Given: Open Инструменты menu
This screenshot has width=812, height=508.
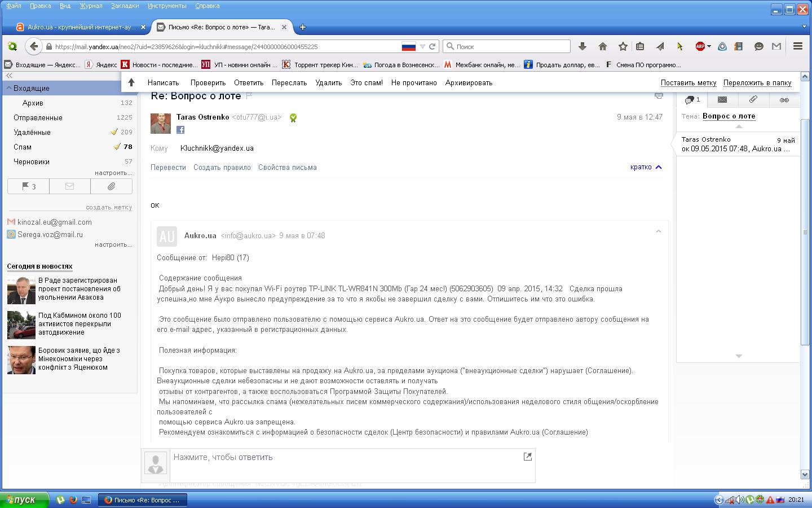Looking at the screenshot, I should (167, 6).
